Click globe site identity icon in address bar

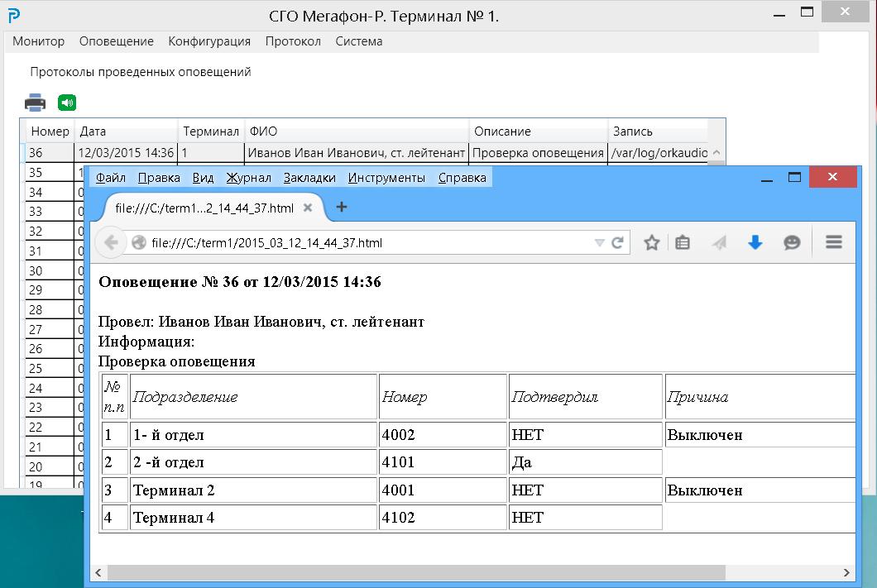pos(139,242)
